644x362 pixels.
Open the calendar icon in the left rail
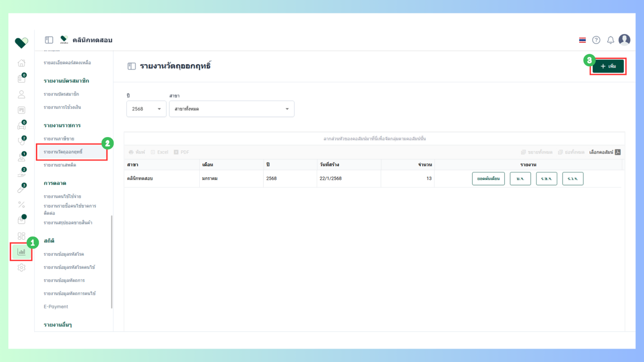[x=21, y=79]
